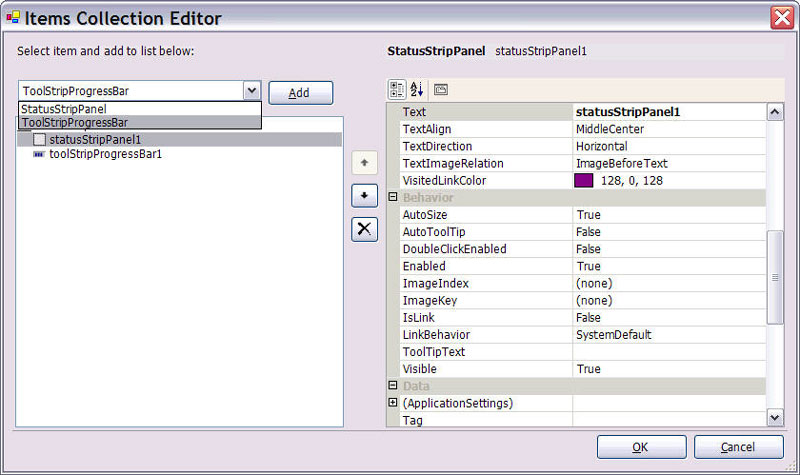The height and width of the screenshot is (475, 800).
Task: Select the ImageIndex property name
Action: (436, 283)
